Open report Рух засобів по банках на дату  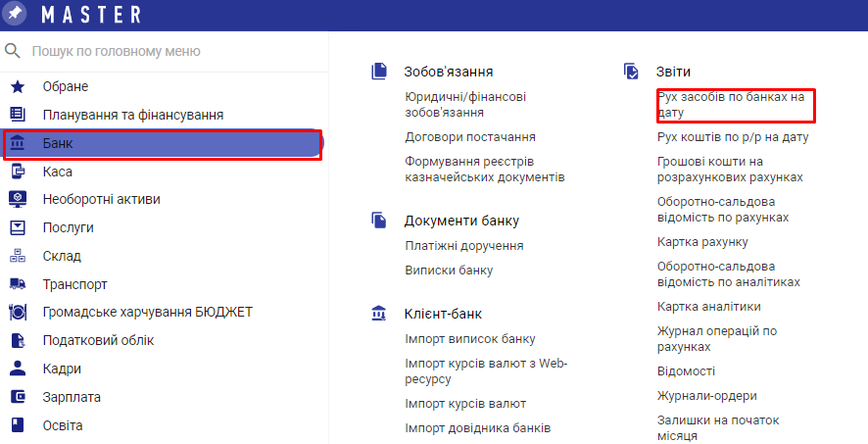pos(730,105)
